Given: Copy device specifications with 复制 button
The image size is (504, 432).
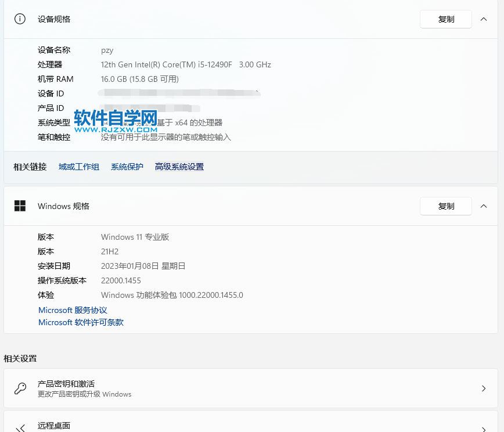Looking at the screenshot, I should (x=446, y=19).
